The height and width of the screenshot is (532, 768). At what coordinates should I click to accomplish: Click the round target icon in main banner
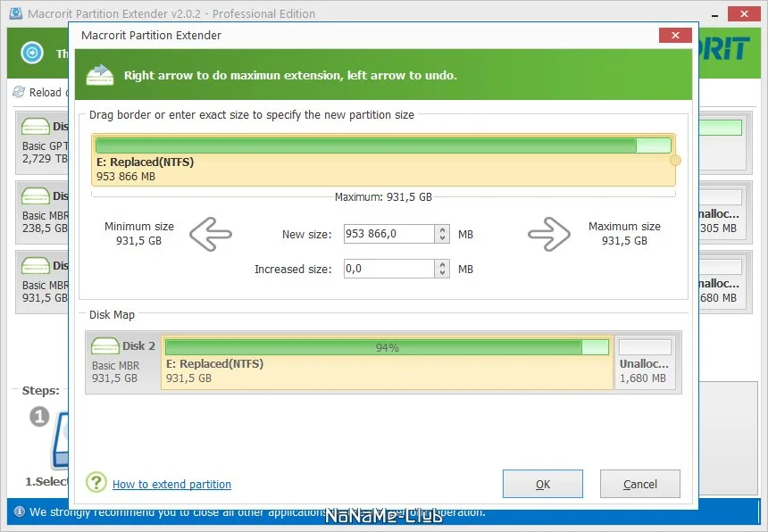click(32, 52)
